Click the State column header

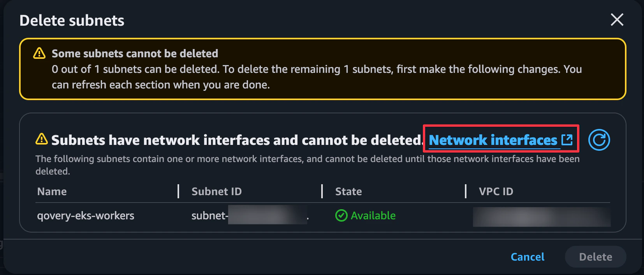(x=348, y=191)
